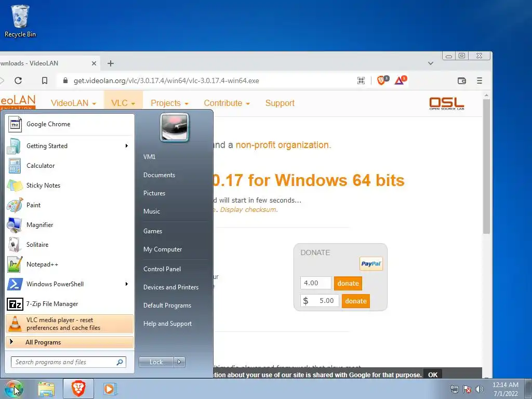Open Help and Support

167,324
